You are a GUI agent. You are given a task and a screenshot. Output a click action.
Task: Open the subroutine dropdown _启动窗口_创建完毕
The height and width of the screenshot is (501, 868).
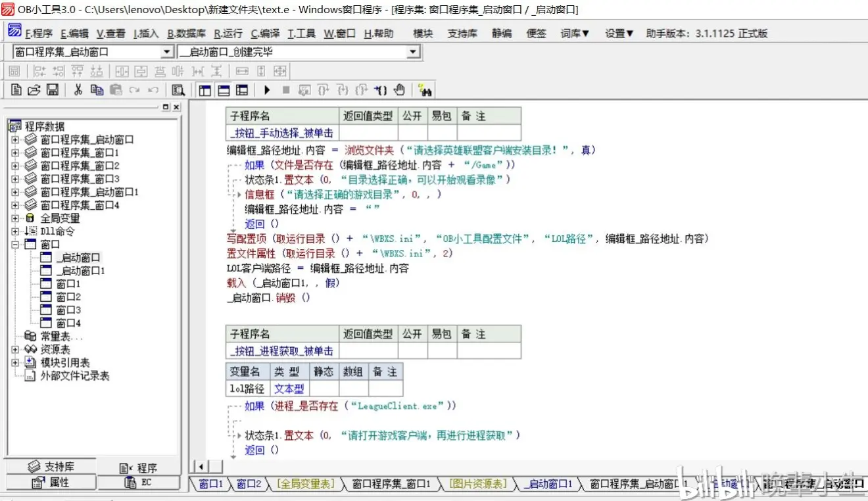coord(414,52)
